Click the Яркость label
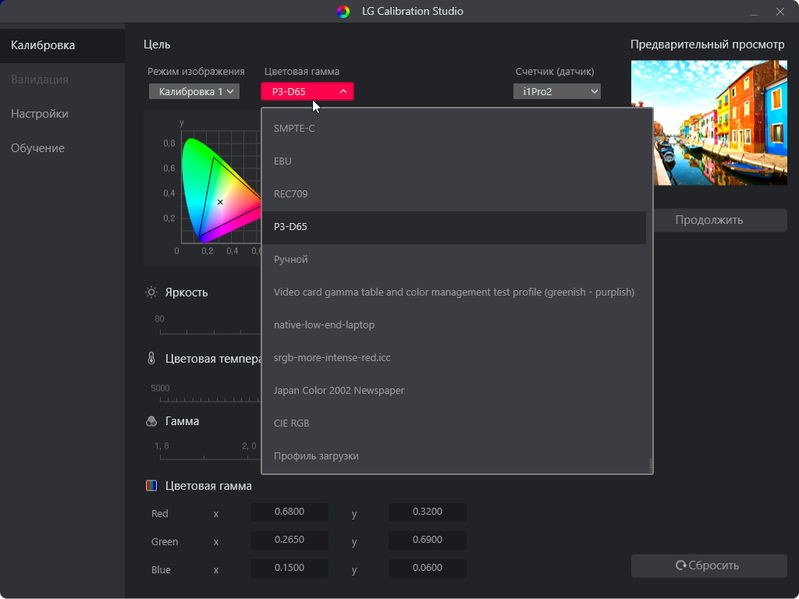This screenshot has height=599, width=799. pos(187,293)
